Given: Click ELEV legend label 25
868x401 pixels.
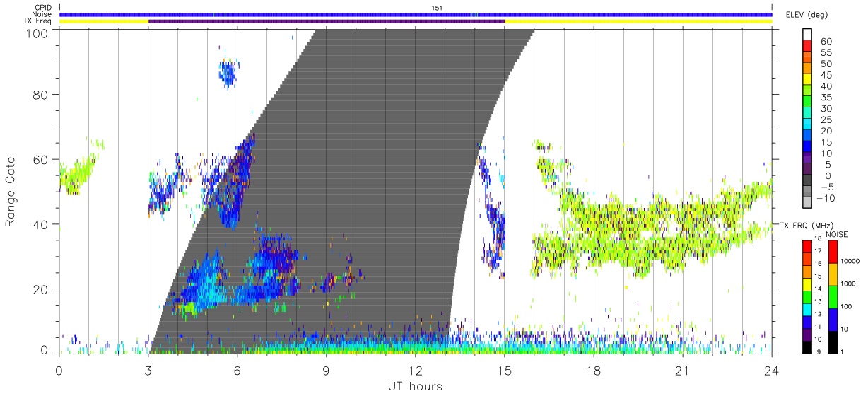Looking at the screenshot, I should point(826,120).
